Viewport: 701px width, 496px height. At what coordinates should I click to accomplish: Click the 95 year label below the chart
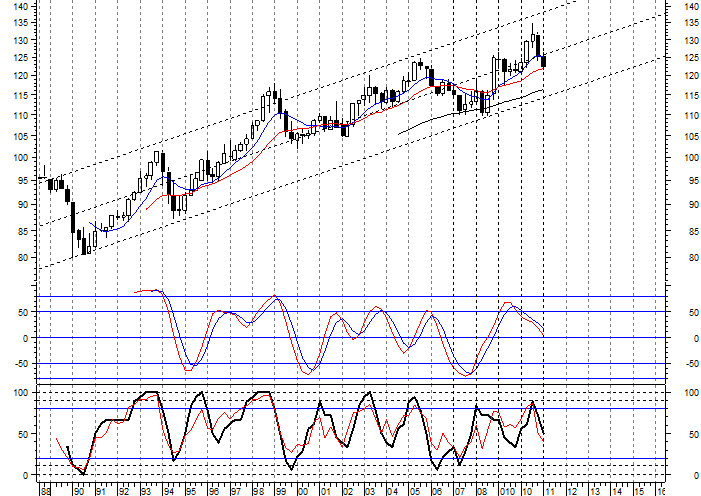tap(190, 492)
